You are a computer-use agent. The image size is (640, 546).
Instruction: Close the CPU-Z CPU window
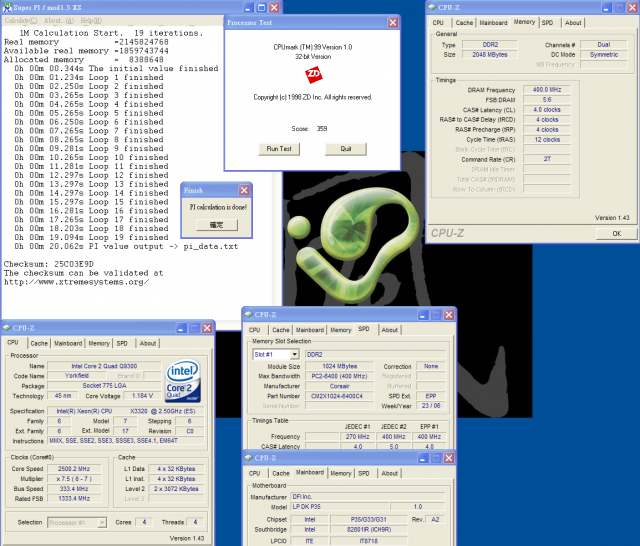pyautogui.click(x=207, y=328)
